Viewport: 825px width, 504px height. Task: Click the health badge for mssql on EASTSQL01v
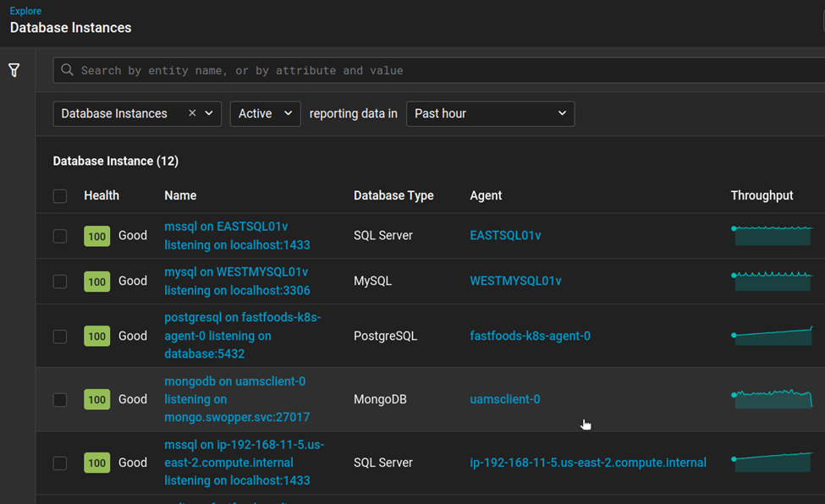[x=97, y=236]
